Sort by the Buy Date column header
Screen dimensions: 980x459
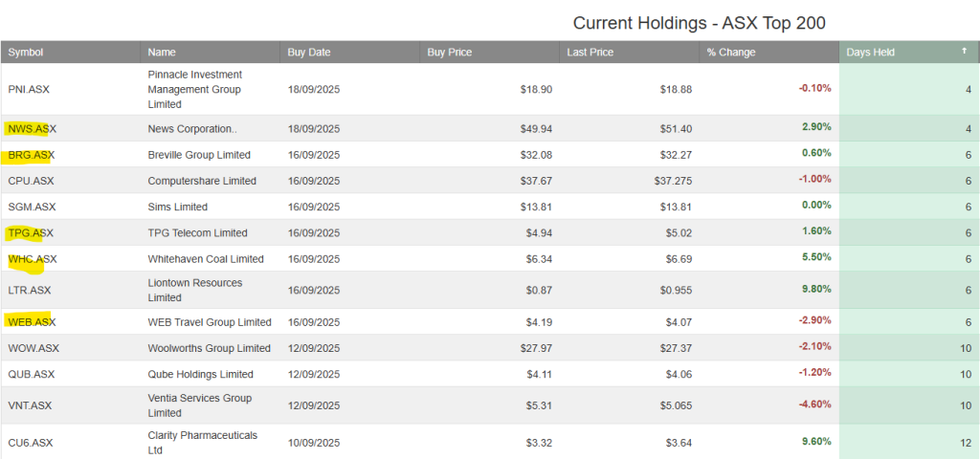(x=309, y=53)
